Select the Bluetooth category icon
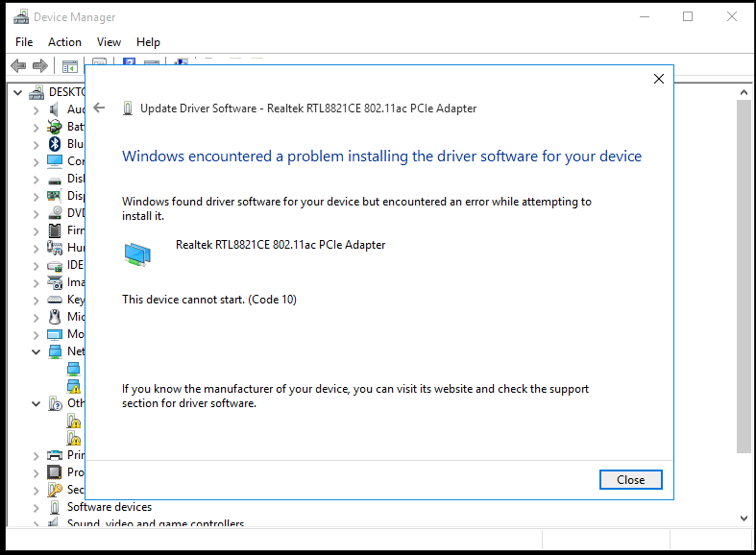This screenshot has width=756, height=555. pos(55,144)
